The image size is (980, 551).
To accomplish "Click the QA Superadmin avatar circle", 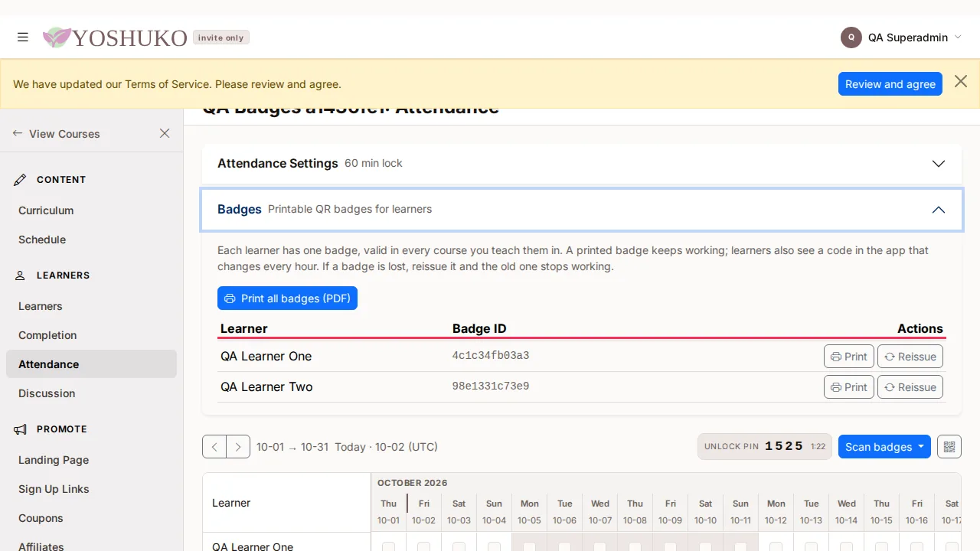I will [851, 37].
